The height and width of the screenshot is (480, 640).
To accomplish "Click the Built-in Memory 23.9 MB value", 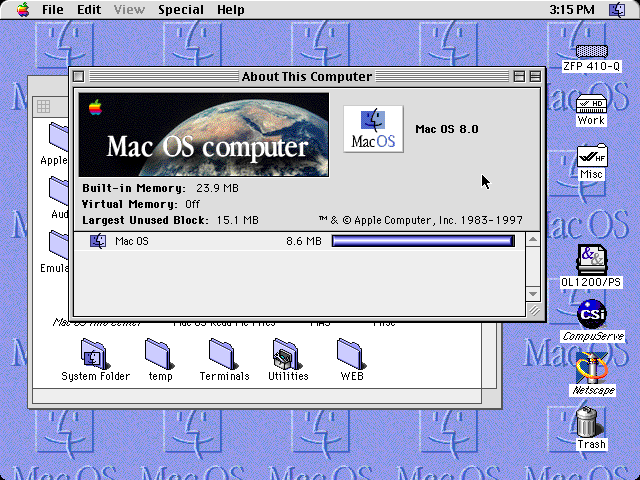I will (217, 188).
